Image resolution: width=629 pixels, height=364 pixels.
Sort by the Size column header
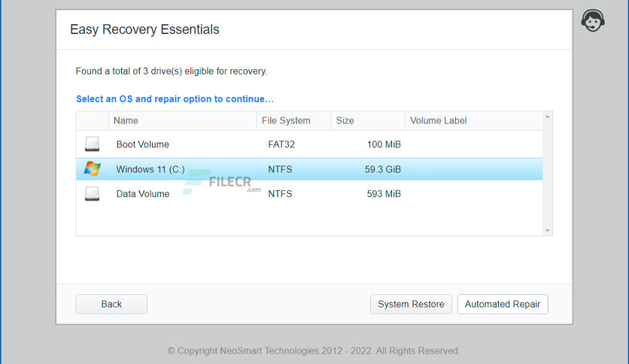tap(368, 120)
